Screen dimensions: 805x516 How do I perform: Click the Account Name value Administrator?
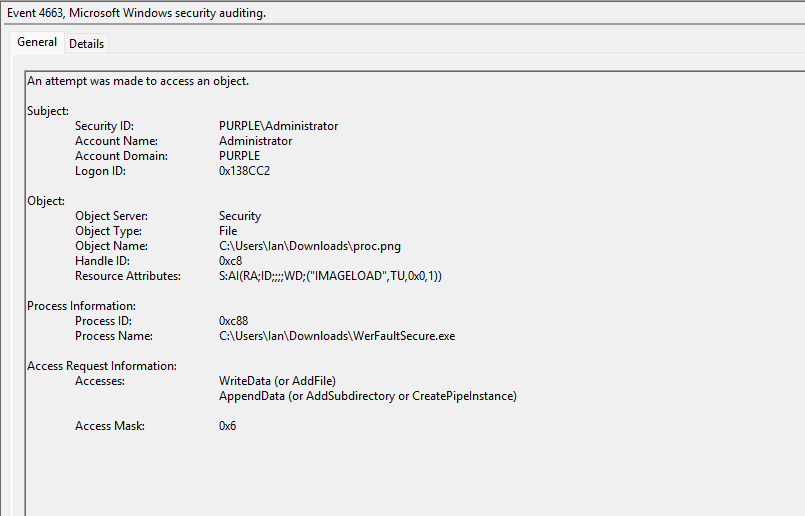pyautogui.click(x=255, y=141)
